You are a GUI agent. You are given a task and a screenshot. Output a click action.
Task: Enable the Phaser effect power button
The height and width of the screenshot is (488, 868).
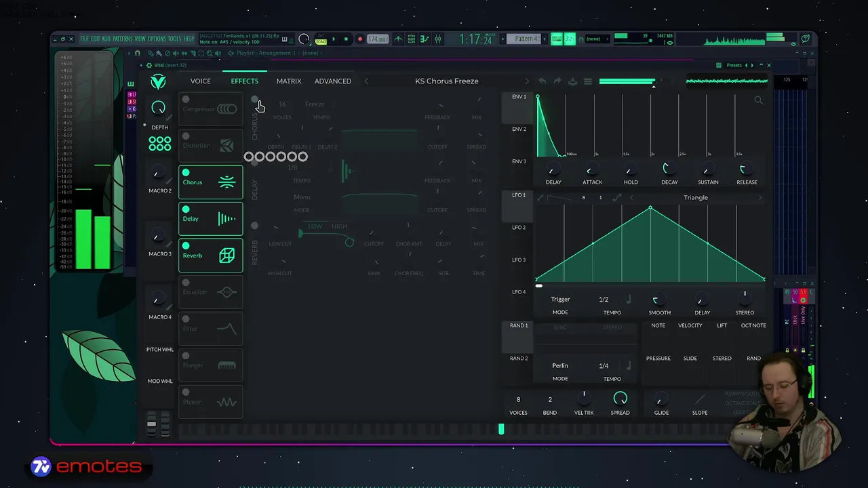coord(186,392)
